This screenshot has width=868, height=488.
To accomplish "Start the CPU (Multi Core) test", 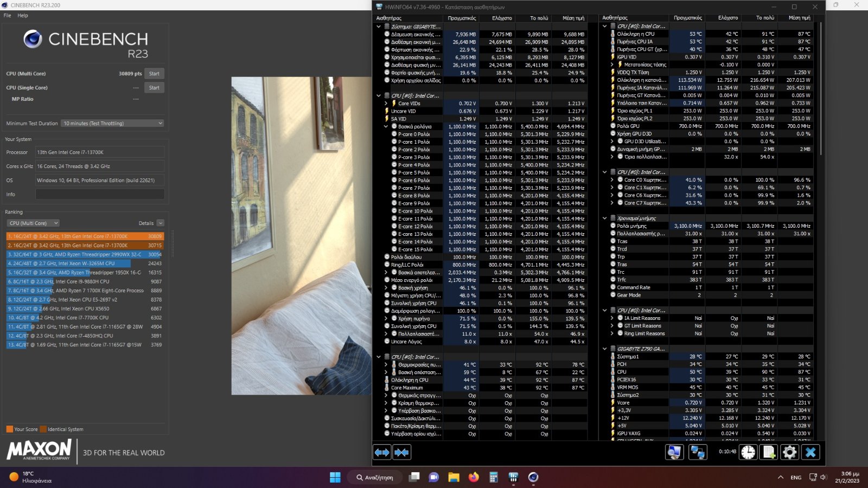I will coord(154,74).
